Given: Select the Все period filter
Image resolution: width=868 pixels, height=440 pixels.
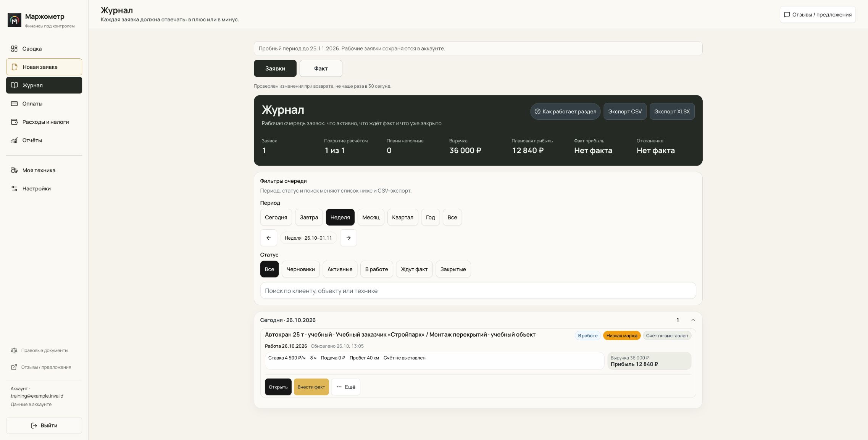Looking at the screenshot, I should (452, 217).
